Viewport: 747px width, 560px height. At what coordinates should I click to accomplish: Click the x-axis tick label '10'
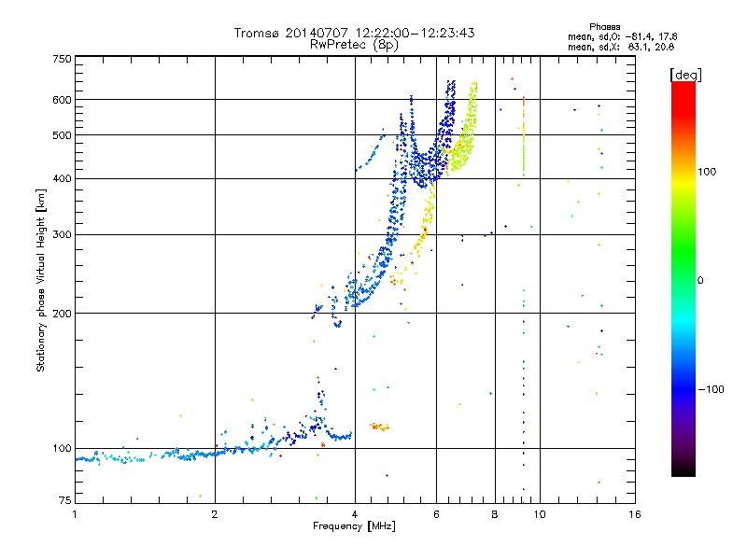pyautogui.click(x=540, y=514)
